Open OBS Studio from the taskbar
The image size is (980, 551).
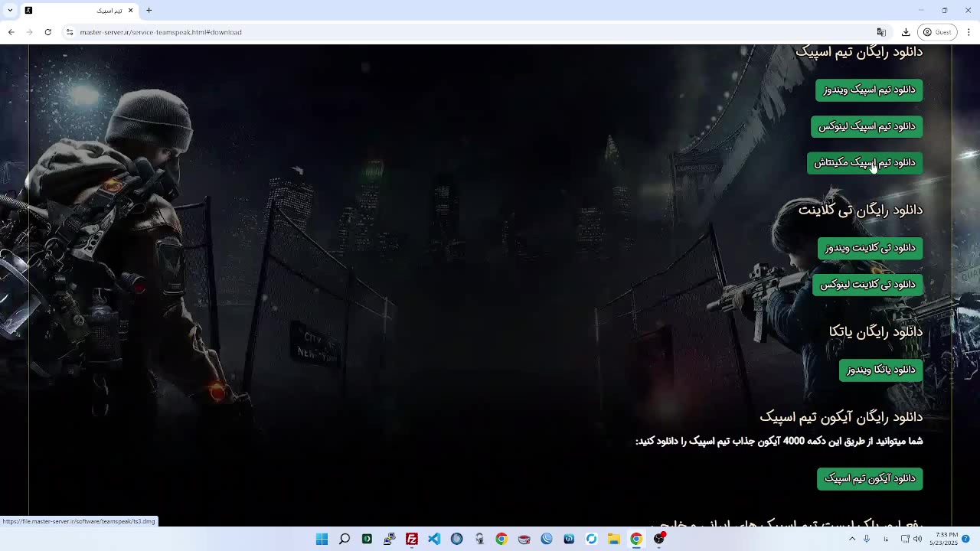659,539
